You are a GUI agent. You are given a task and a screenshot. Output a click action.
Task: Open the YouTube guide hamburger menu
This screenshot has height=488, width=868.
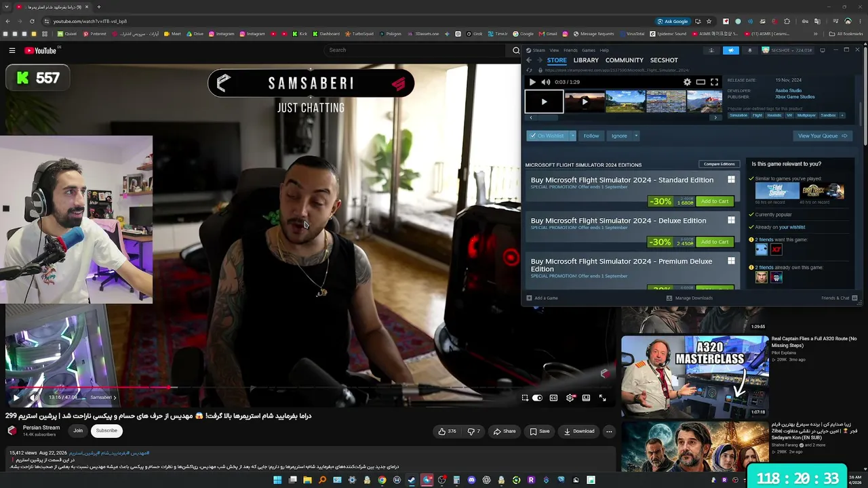(x=12, y=50)
